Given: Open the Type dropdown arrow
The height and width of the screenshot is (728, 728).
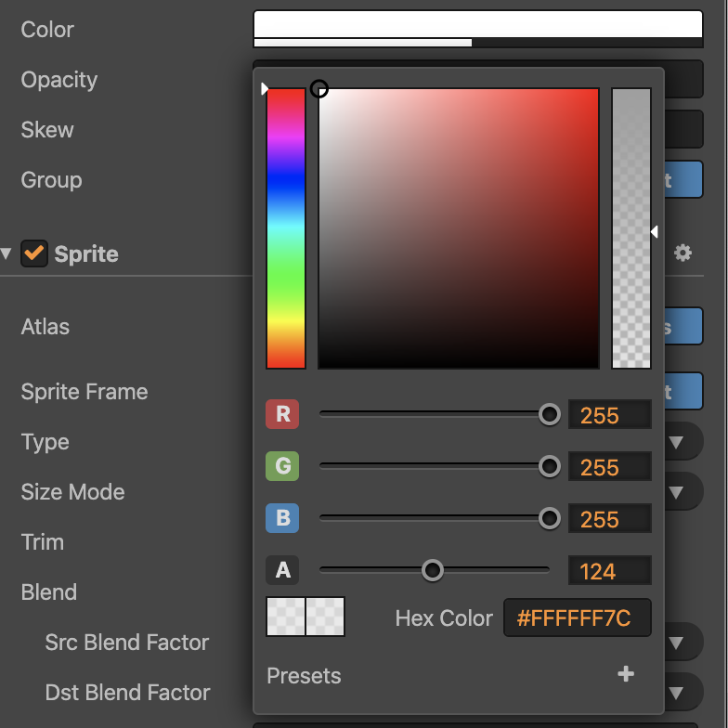Looking at the screenshot, I should (x=683, y=442).
